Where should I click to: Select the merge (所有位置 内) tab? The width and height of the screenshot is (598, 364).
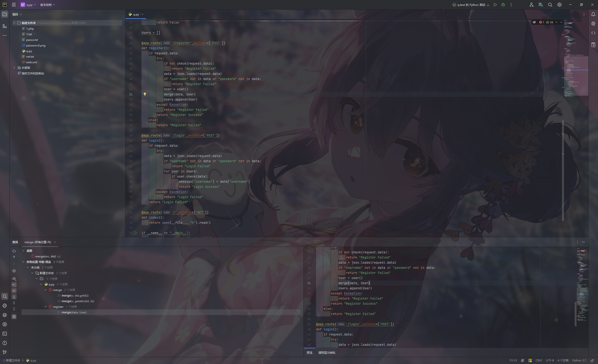38,242
